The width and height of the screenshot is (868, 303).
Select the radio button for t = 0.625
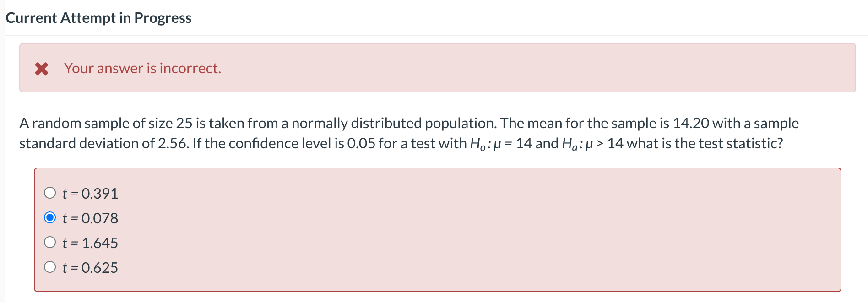(50, 267)
